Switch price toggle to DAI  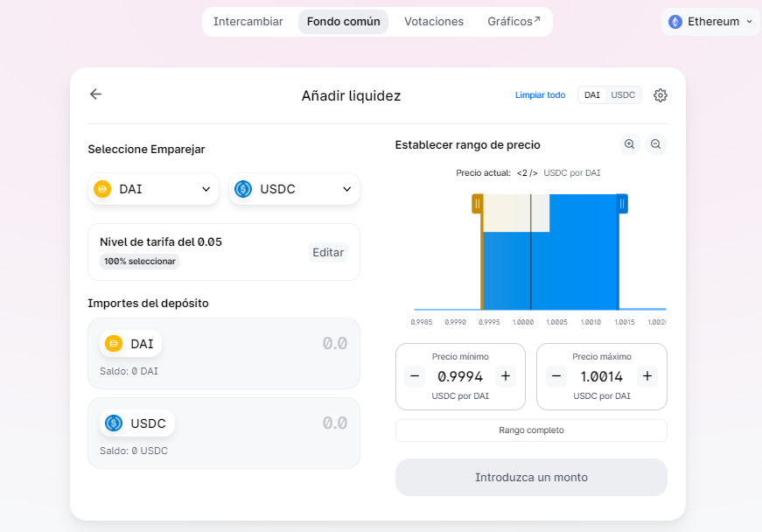(592, 94)
